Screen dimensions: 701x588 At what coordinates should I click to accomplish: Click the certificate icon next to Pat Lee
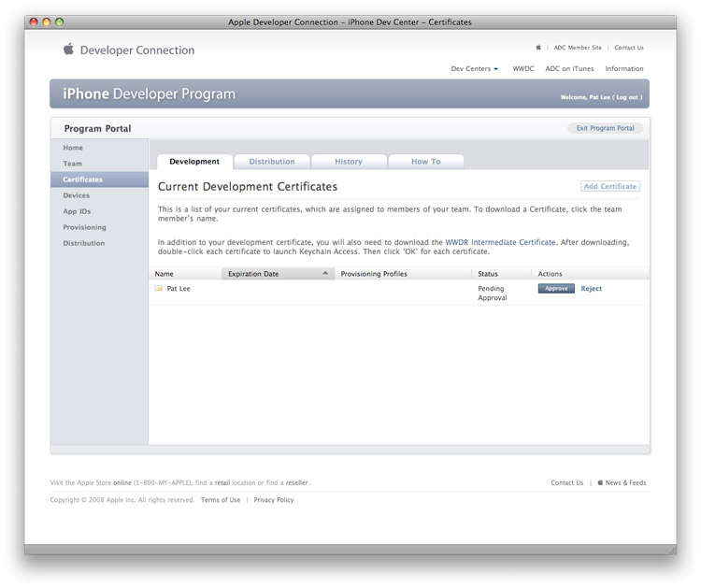[x=159, y=289]
